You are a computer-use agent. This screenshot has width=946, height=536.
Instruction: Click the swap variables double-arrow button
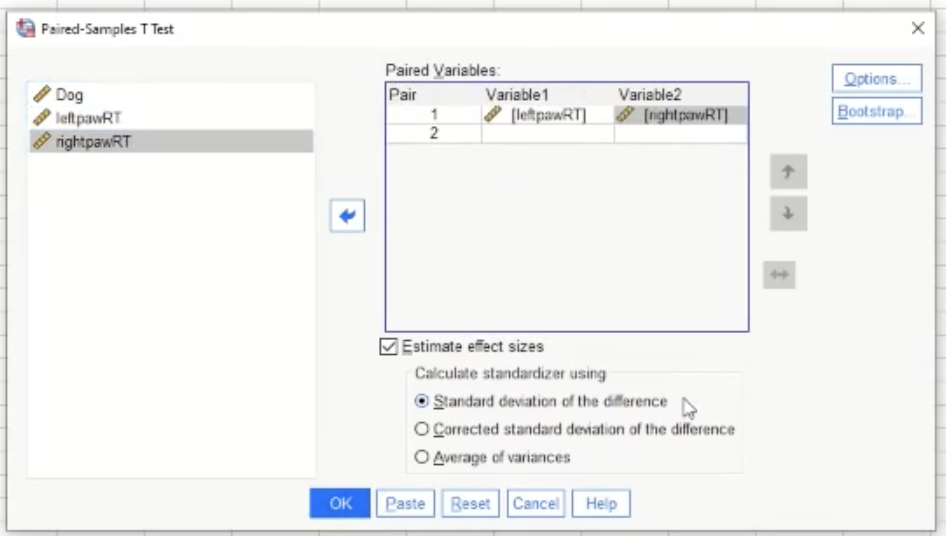(779, 275)
